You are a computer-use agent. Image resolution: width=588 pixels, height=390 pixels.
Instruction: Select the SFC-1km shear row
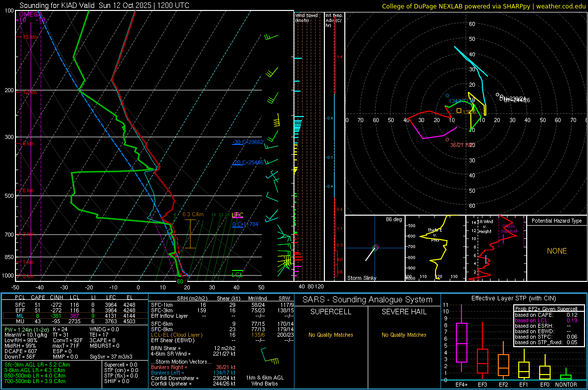click(222, 305)
